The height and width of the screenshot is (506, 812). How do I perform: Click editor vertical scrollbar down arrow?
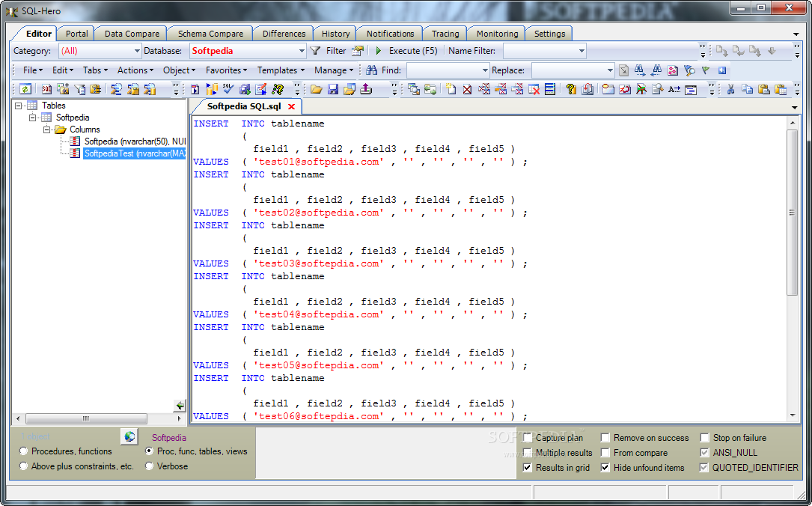tap(792, 415)
